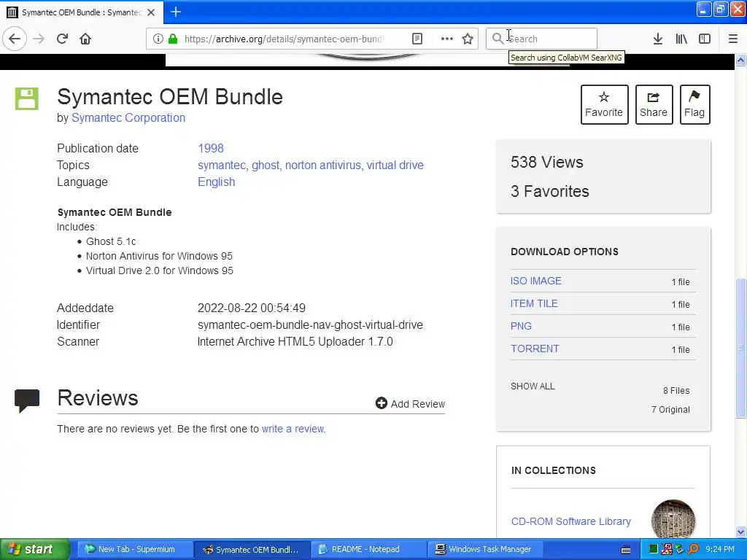Switch to Windows Task Manager taskbar window
The image size is (747, 560).
pyautogui.click(x=485, y=549)
